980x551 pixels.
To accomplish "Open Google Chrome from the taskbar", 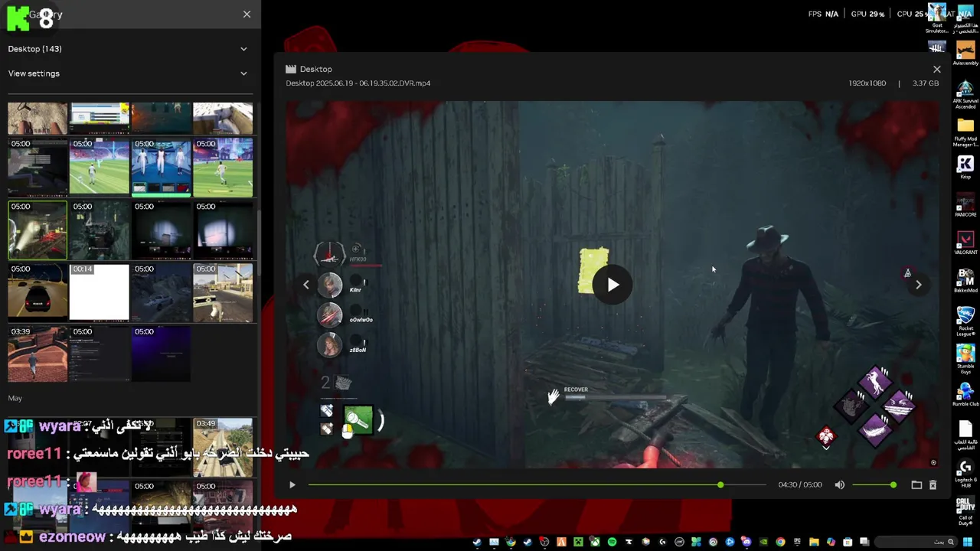I will point(780,542).
